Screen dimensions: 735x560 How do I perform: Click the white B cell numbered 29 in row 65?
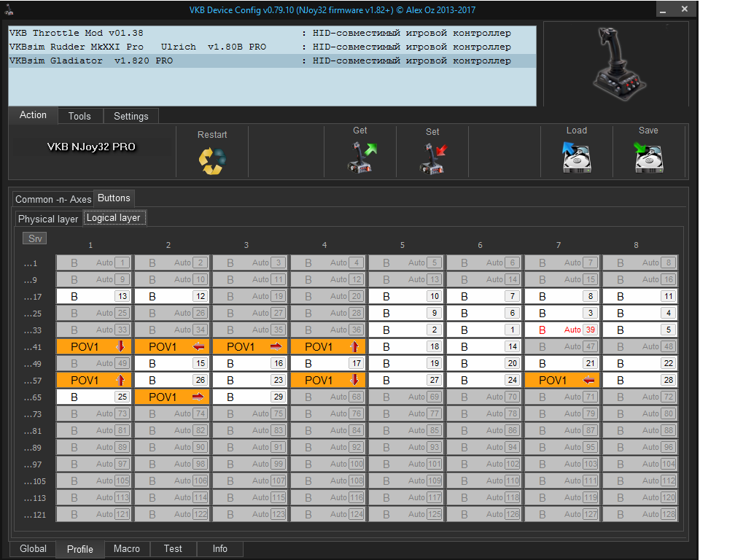click(x=250, y=397)
